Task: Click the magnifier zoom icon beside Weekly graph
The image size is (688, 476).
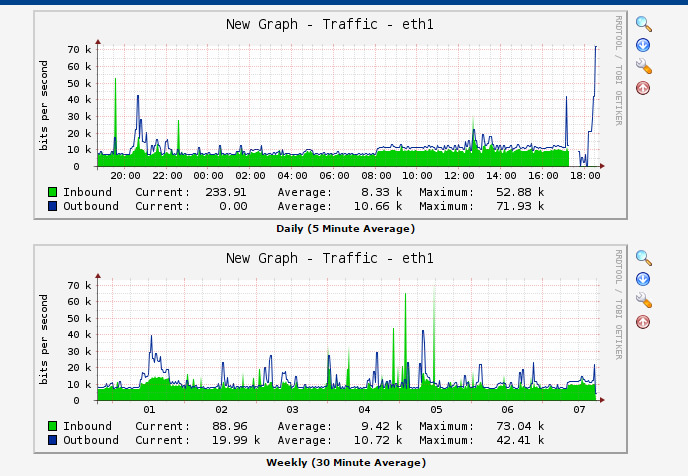Action: [x=643, y=258]
